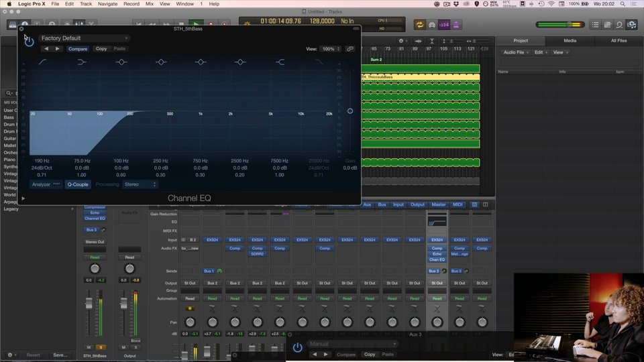
Task: Switch the mixer to wide channel strips
Action: (x=485, y=204)
